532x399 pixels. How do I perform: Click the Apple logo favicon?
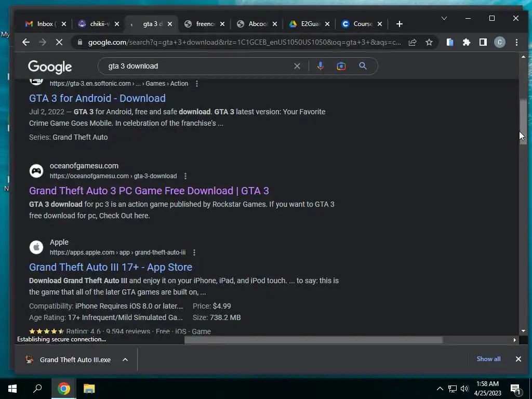click(36, 247)
